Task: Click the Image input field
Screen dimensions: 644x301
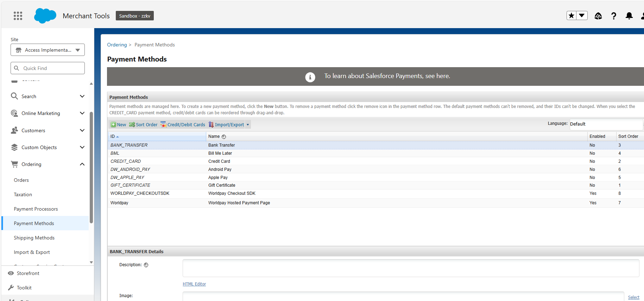Action: click(403, 296)
